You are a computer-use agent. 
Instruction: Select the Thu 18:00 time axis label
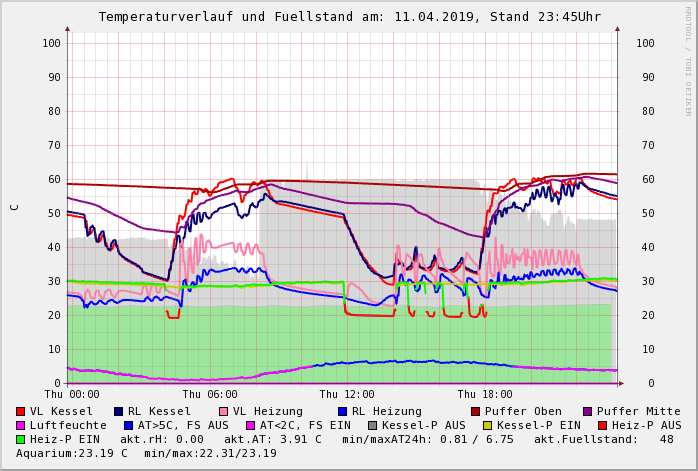485,395
